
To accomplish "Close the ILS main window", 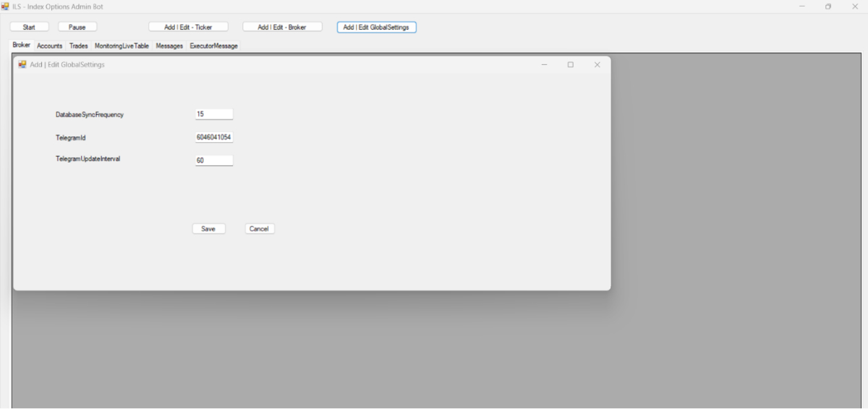I will (854, 7).
